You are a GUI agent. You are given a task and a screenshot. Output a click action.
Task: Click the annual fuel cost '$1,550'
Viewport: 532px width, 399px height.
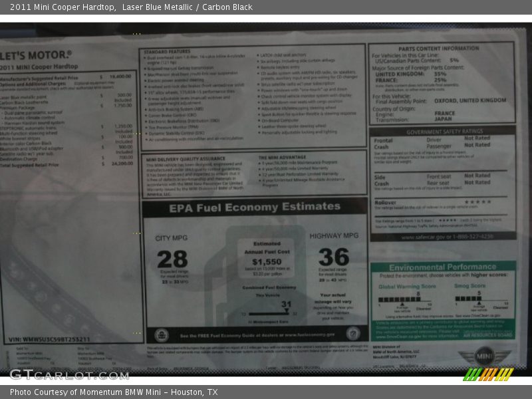click(x=267, y=262)
